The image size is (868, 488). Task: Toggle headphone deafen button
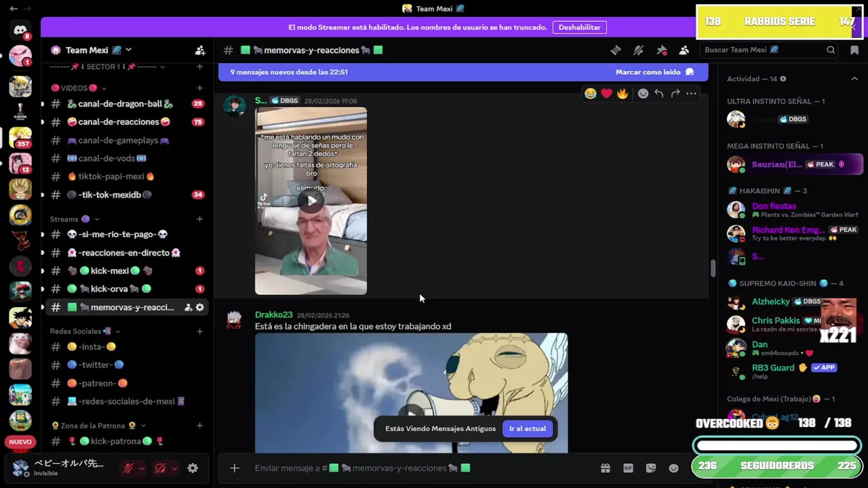click(x=160, y=468)
